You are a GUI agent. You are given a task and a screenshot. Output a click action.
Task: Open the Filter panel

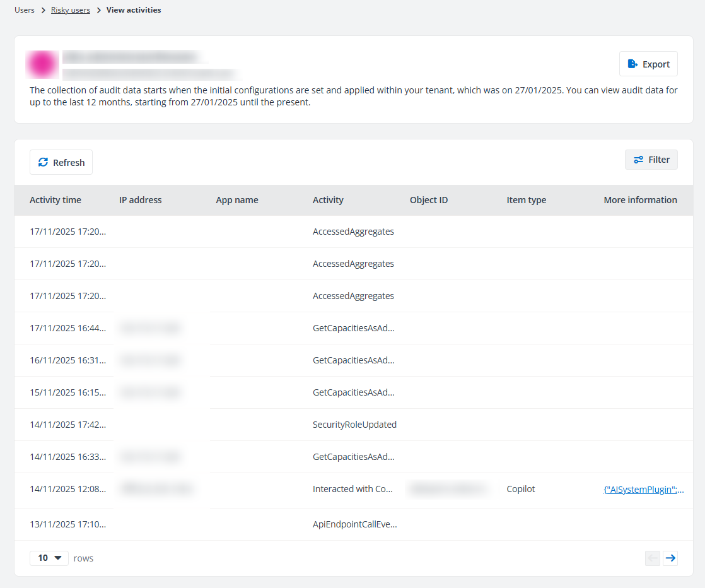tap(651, 160)
